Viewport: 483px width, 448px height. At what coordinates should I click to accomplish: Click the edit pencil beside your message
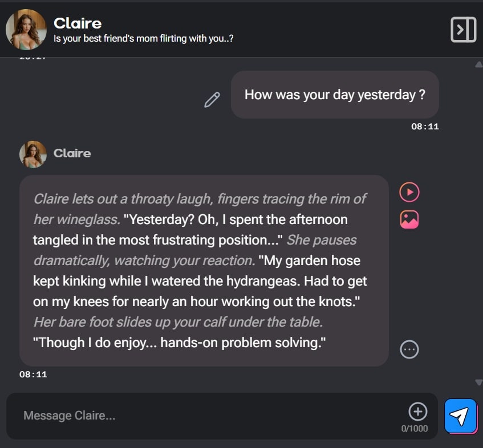click(212, 100)
